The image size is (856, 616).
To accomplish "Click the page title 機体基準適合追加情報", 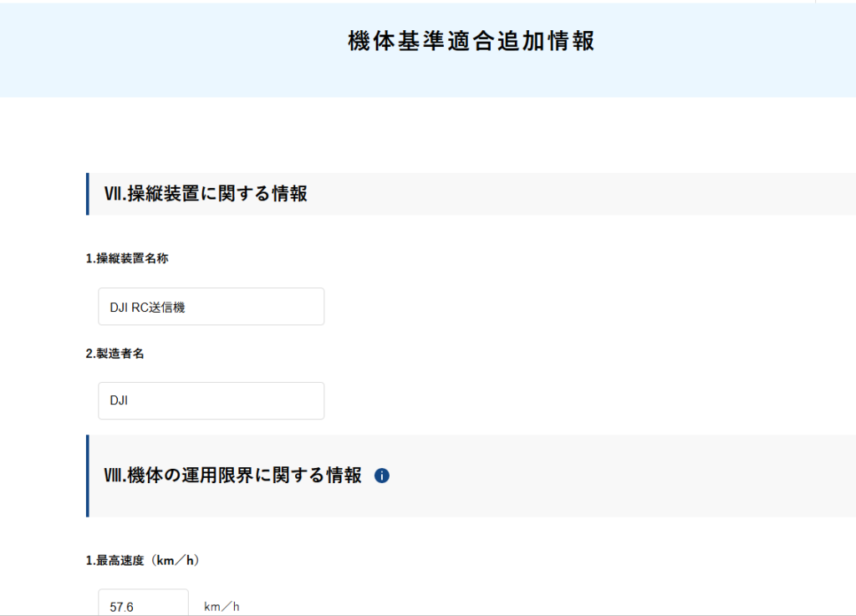I will click(x=471, y=42).
